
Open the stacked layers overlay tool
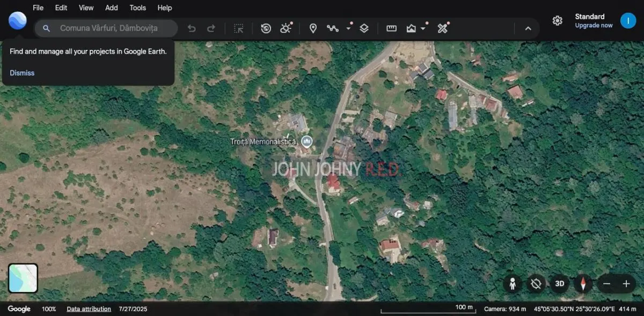[364, 28]
